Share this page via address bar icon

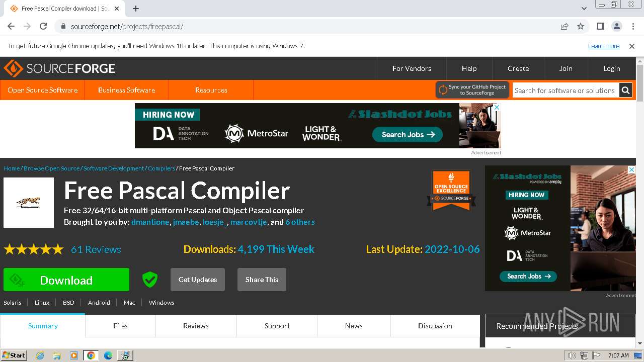565,26
